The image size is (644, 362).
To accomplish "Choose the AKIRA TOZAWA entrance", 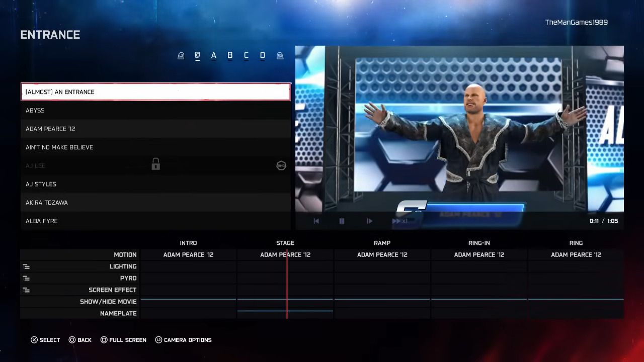I will coord(155,203).
